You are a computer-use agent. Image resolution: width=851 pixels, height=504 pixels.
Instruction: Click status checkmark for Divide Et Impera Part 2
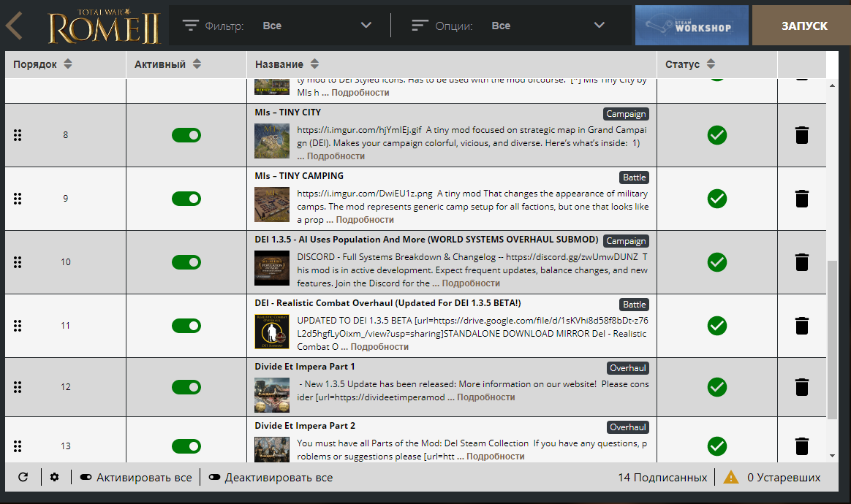coord(717,446)
